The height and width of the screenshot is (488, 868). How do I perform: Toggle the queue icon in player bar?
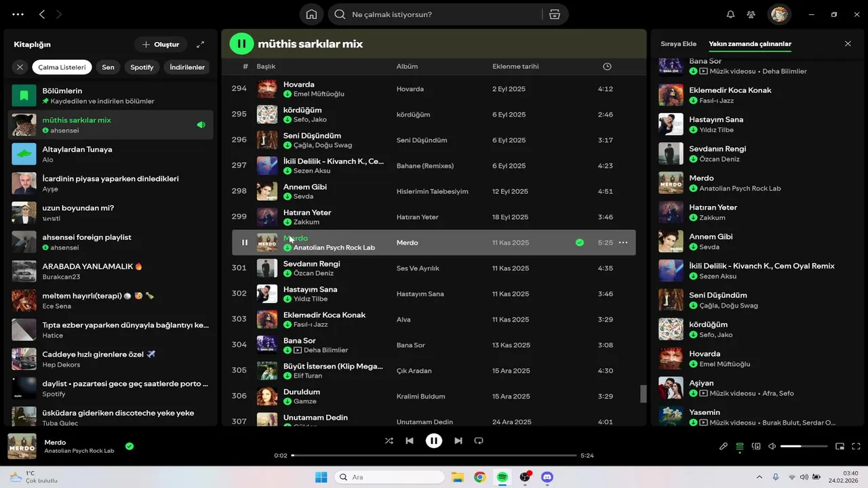(740, 447)
